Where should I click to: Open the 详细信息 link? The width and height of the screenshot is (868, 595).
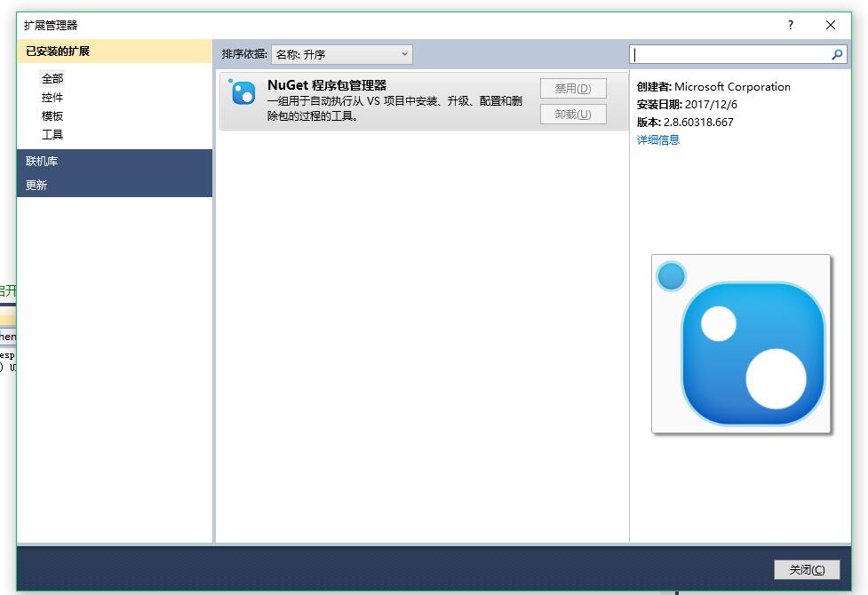(658, 139)
